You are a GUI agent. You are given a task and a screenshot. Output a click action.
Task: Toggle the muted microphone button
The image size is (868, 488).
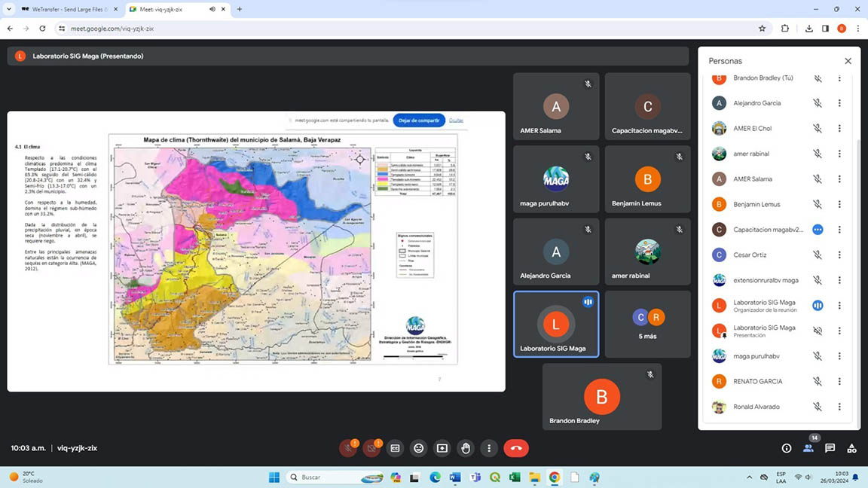click(348, 448)
